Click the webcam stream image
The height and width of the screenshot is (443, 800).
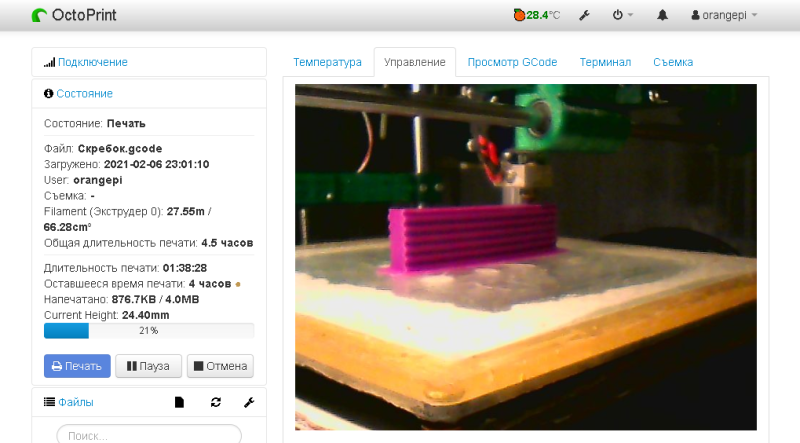tap(526, 257)
